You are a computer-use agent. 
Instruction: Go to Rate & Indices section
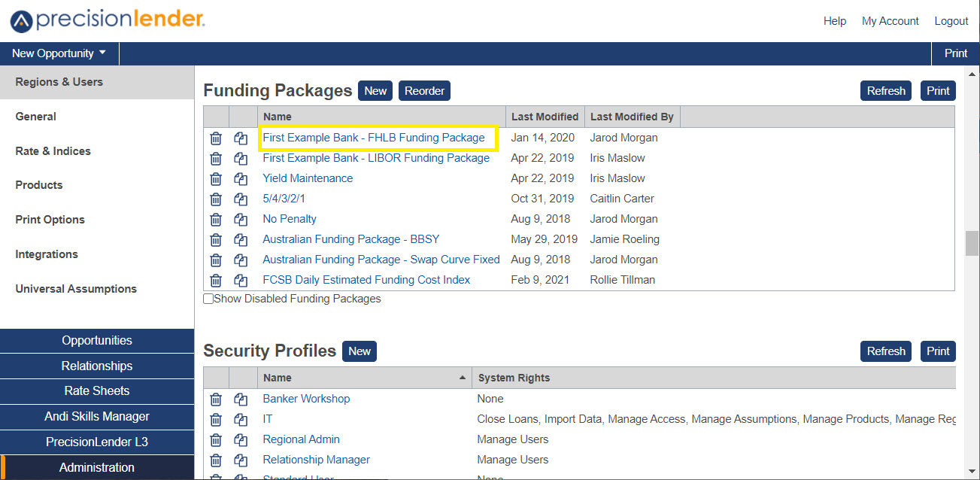tap(97, 151)
